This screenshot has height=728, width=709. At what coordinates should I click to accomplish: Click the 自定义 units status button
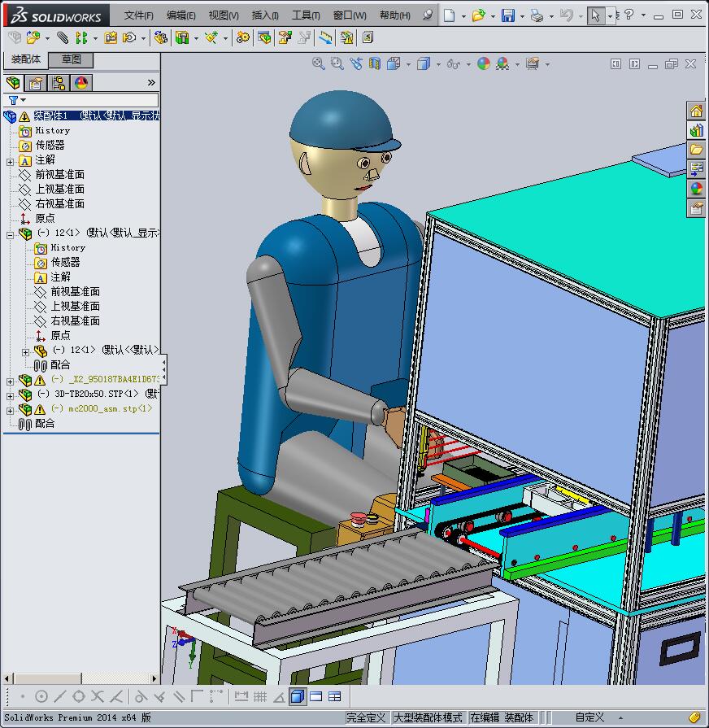[x=589, y=717]
